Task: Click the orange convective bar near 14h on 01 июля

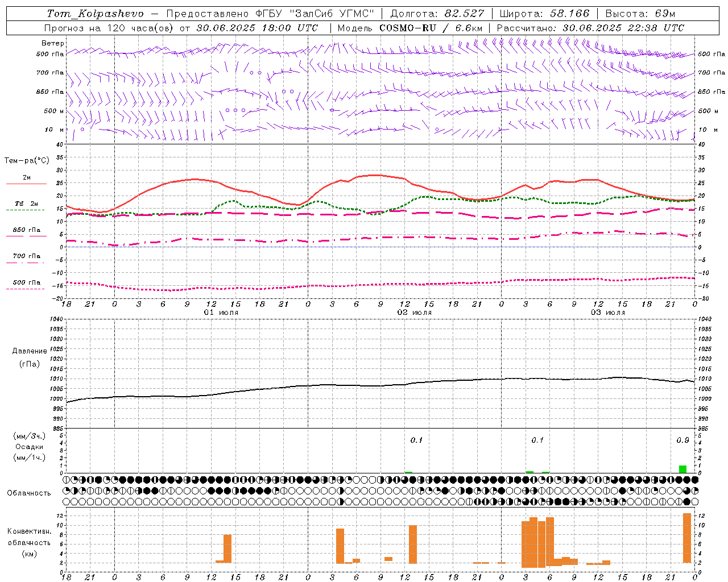Action: point(227,548)
